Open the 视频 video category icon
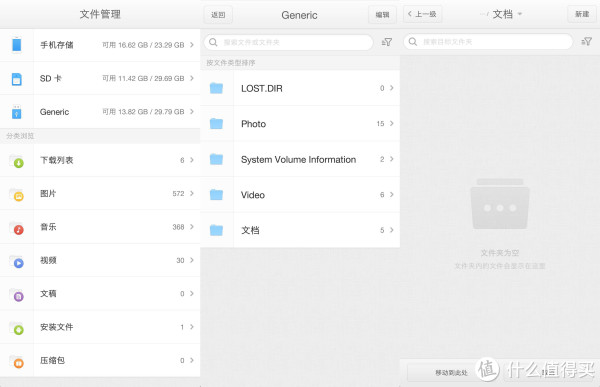Viewport: 600px width, 387px height. (17, 261)
